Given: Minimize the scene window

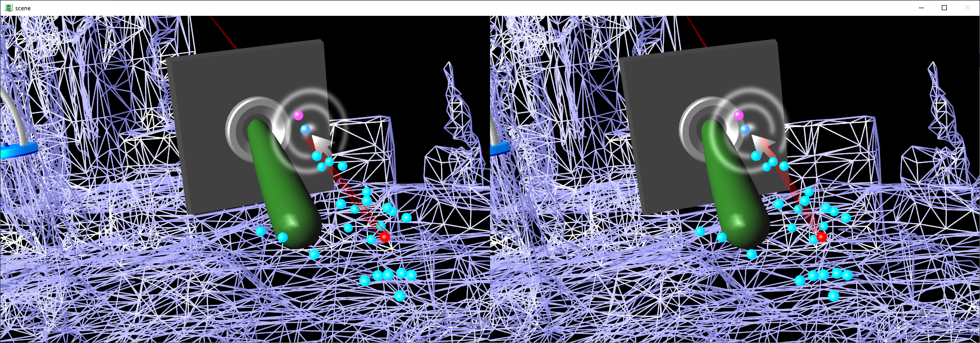Looking at the screenshot, I should 921,8.
